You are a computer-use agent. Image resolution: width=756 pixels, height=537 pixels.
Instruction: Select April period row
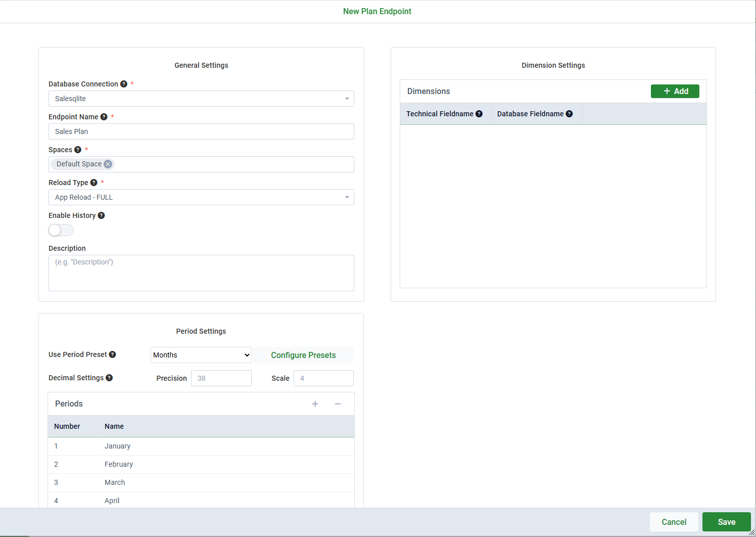201,500
